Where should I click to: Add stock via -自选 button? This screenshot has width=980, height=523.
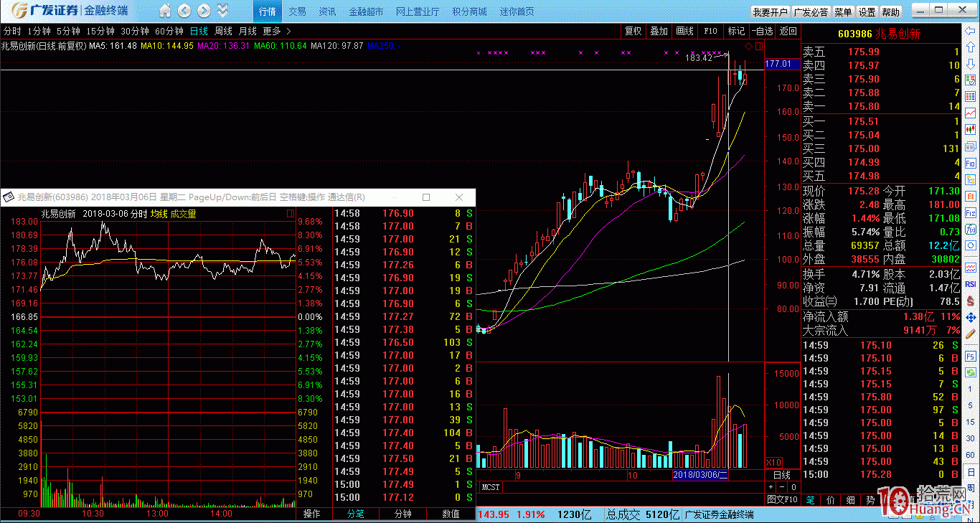762,31
